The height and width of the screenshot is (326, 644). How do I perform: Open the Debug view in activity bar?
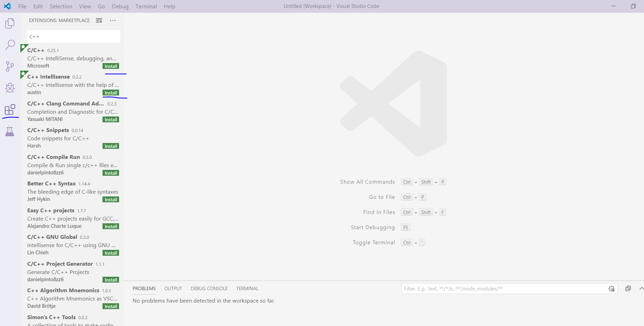10,88
